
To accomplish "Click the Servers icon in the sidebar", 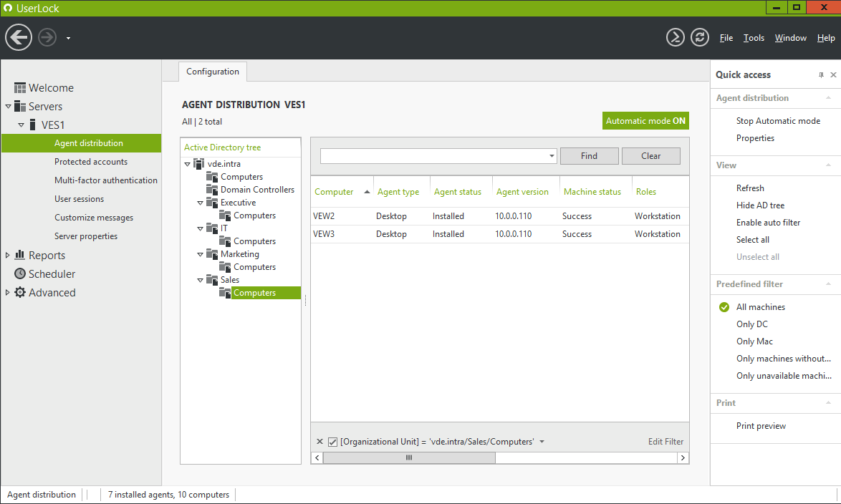I will click(20, 106).
